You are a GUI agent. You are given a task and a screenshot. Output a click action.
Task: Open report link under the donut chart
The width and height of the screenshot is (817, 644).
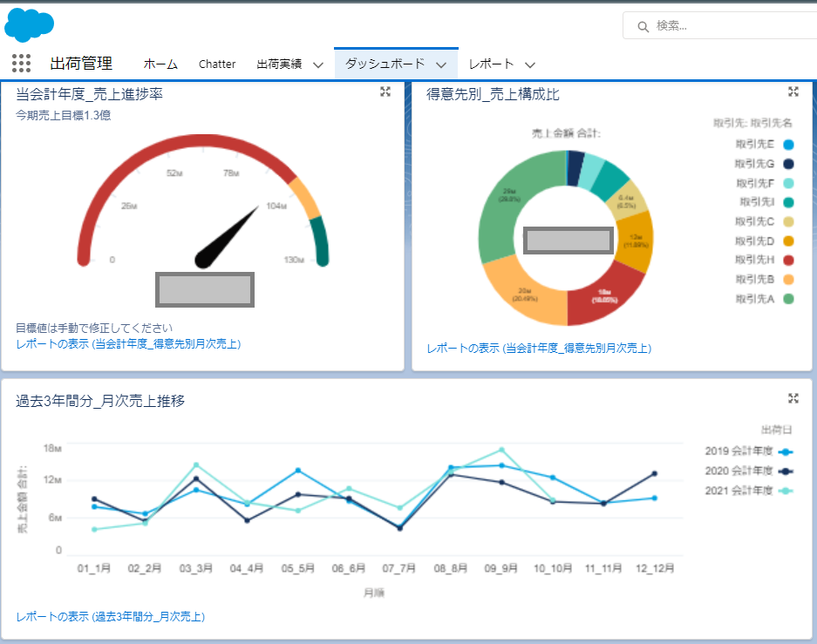point(538,349)
